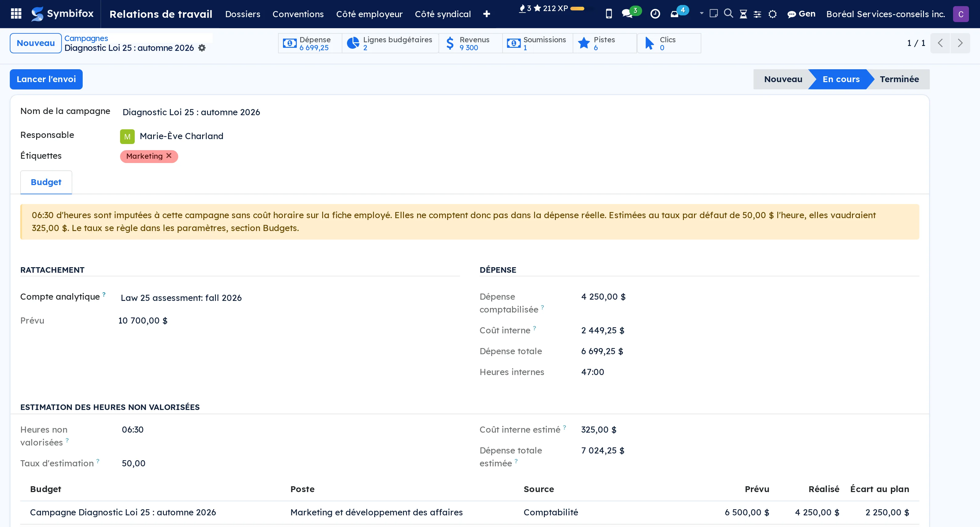
Task: Click the Lancer l'envoi button
Action: (46, 79)
